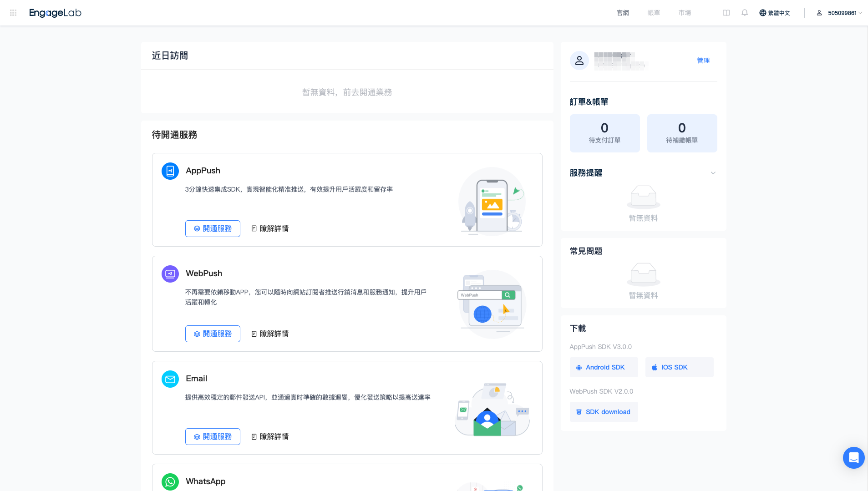
Task: Click the user account icon in header
Action: [x=819, y=13]
